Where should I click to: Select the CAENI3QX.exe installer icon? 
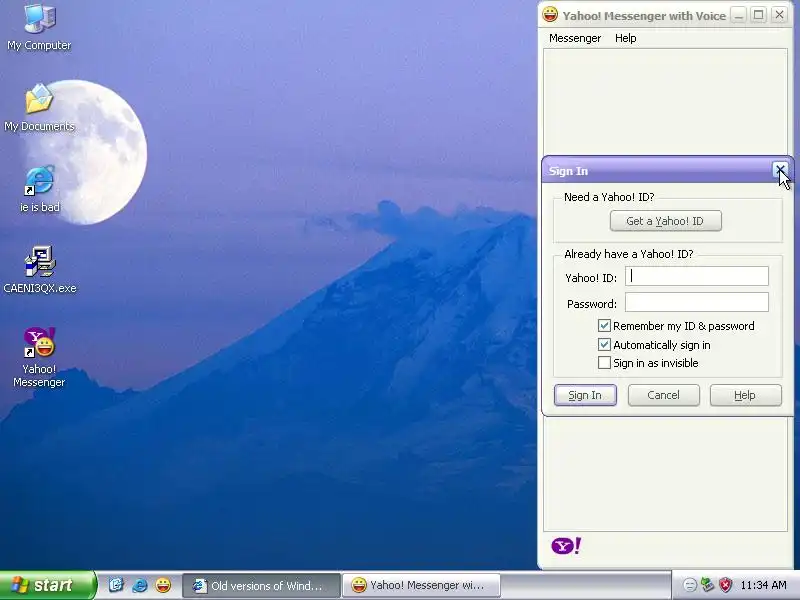click(x=39, y=269)
